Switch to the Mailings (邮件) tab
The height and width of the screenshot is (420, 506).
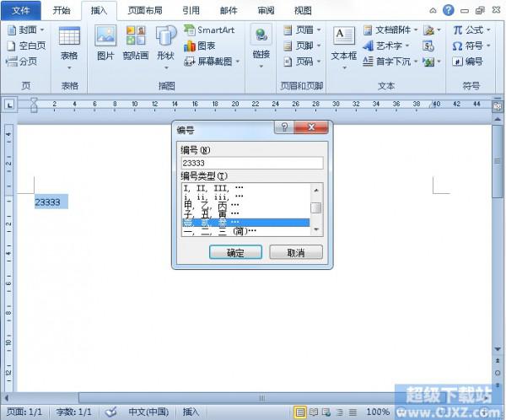(x=229, y=11)
